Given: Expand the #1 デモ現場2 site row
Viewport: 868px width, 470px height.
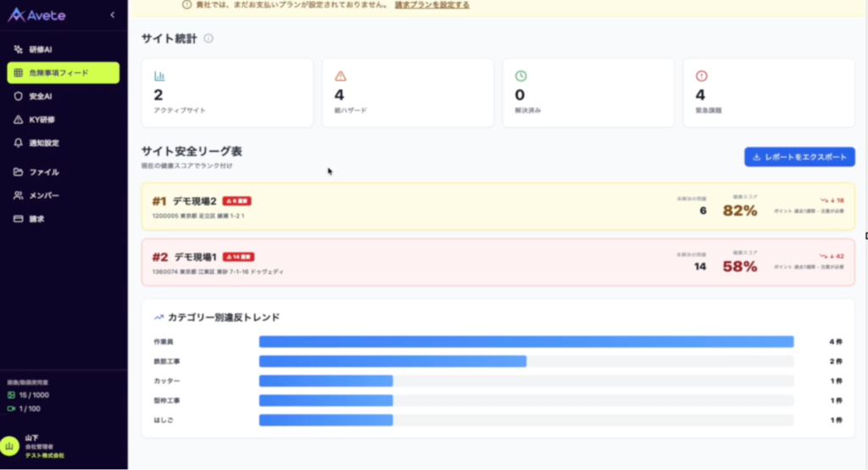Looking at the screenshot, I should (x=498, y=206).
